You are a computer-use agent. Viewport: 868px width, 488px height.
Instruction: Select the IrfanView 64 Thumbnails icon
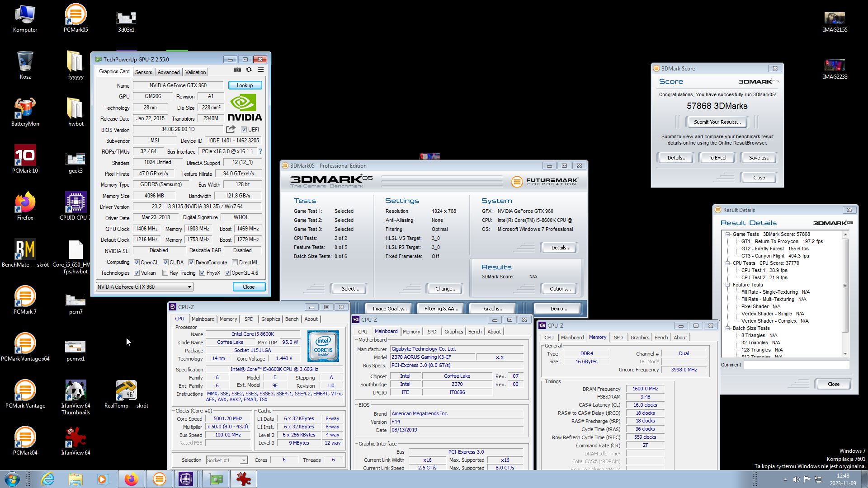coord(75,398)
